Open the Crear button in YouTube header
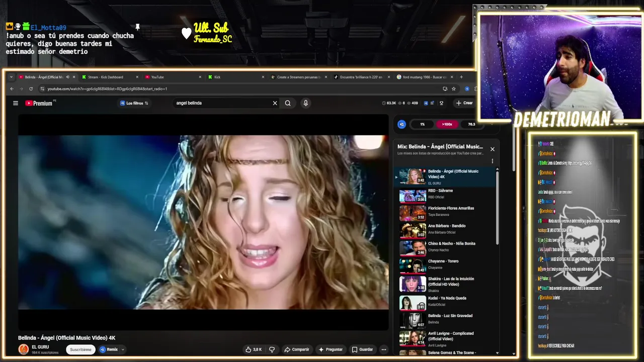 click(x=464, y=103)
